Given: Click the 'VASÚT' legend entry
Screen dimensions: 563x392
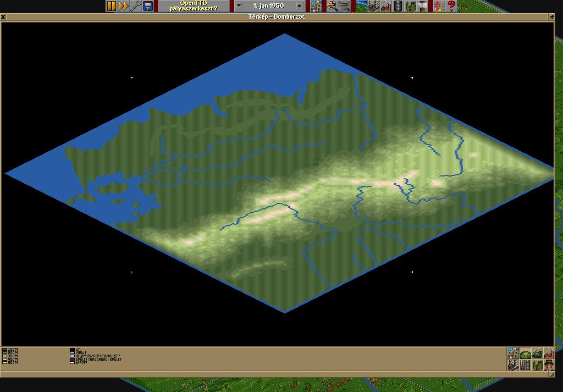Looking at the screenshot, I should 78,353.
